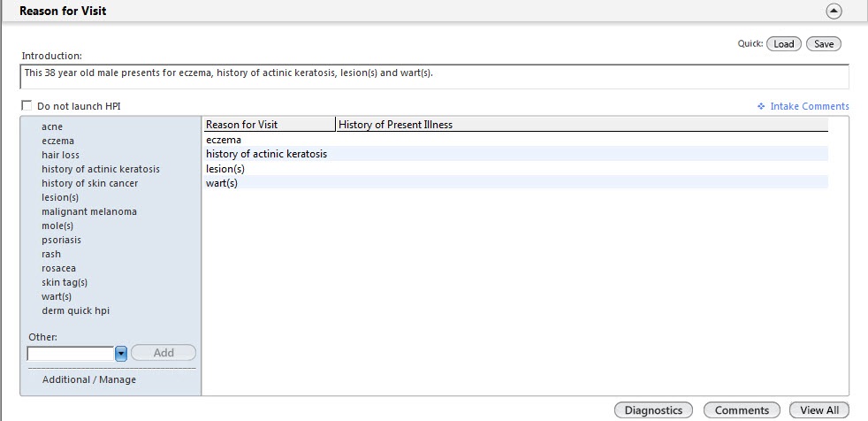
Task: Open the Other dropdown arrow
Action: click(121, 354)
